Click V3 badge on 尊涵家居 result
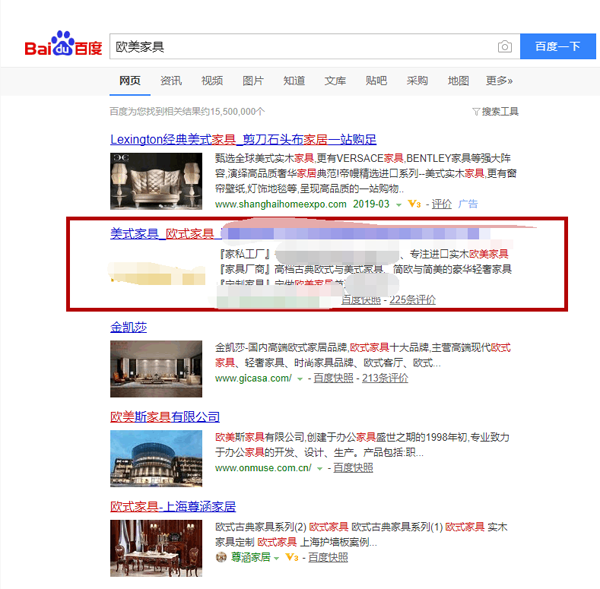This screenshot has width=600, height=589. click(292, 557)
